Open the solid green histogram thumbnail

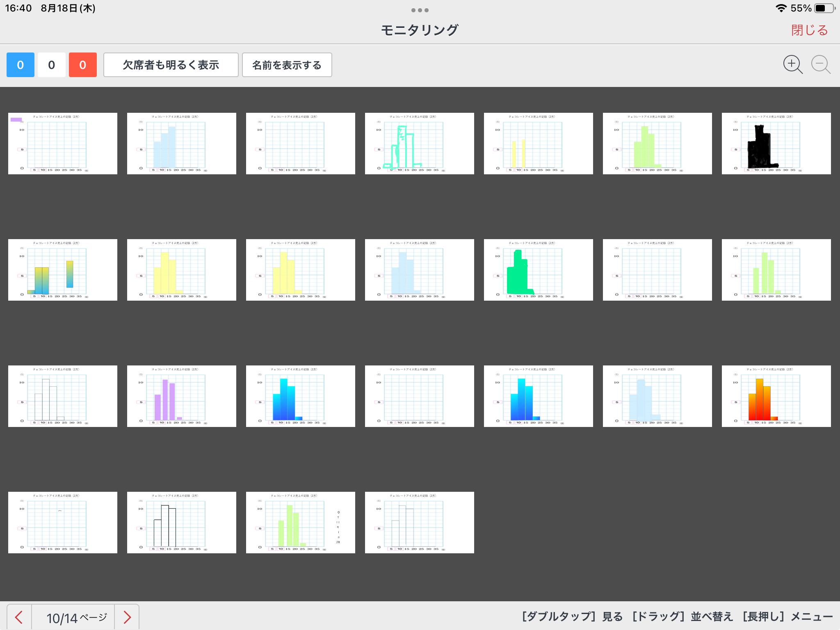point(538,270)
